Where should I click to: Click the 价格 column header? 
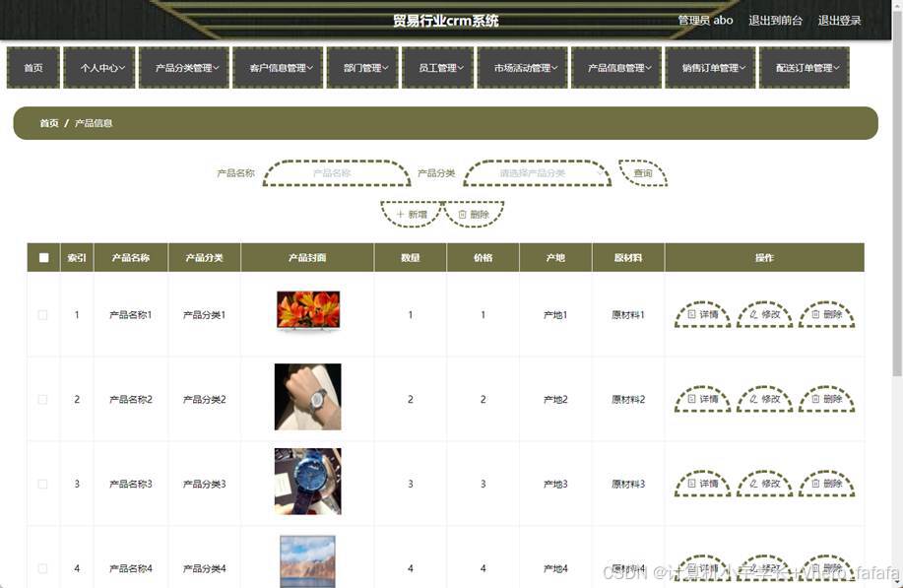(x=484, y=257)
